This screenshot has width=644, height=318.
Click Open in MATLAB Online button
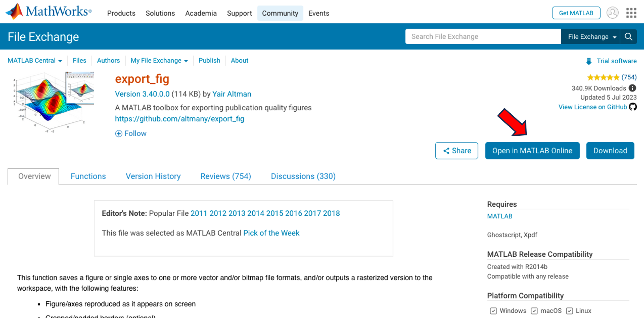coord(532,151)
